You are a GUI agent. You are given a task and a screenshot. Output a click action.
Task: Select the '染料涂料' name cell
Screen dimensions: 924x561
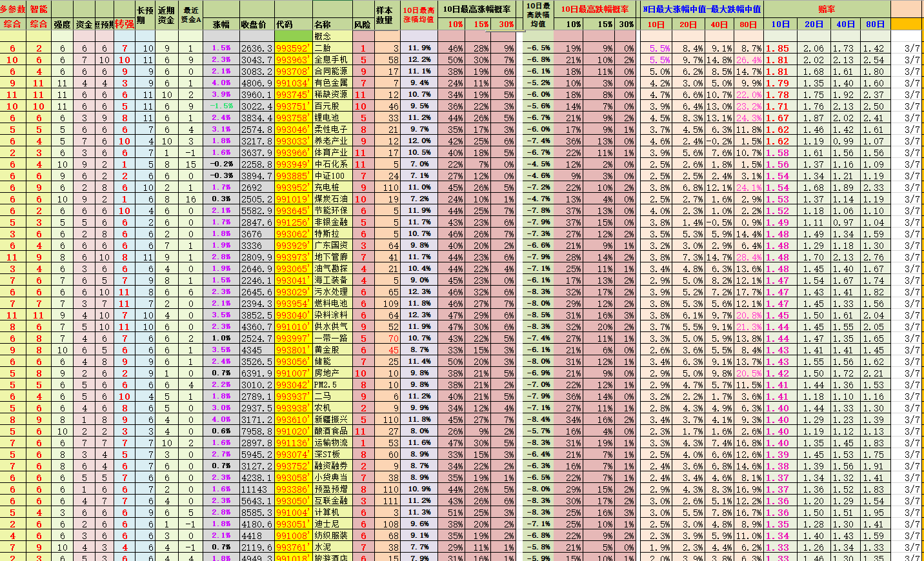click(x=332, y=315)
